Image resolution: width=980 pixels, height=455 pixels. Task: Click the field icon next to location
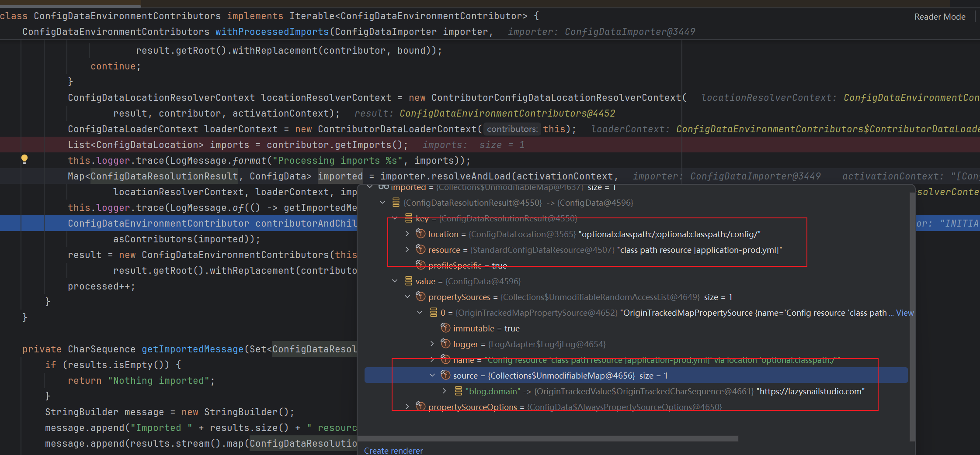[x=420, y=234]
